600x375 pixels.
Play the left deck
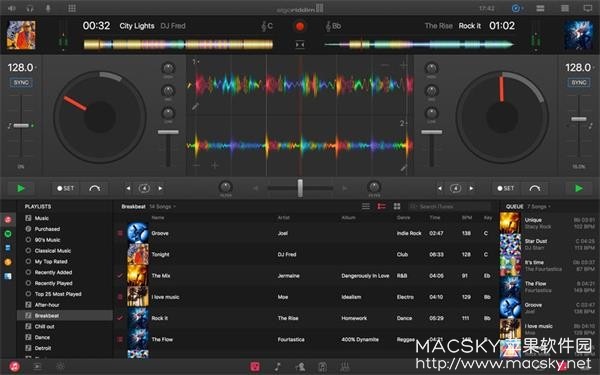[x=21, y=188]
